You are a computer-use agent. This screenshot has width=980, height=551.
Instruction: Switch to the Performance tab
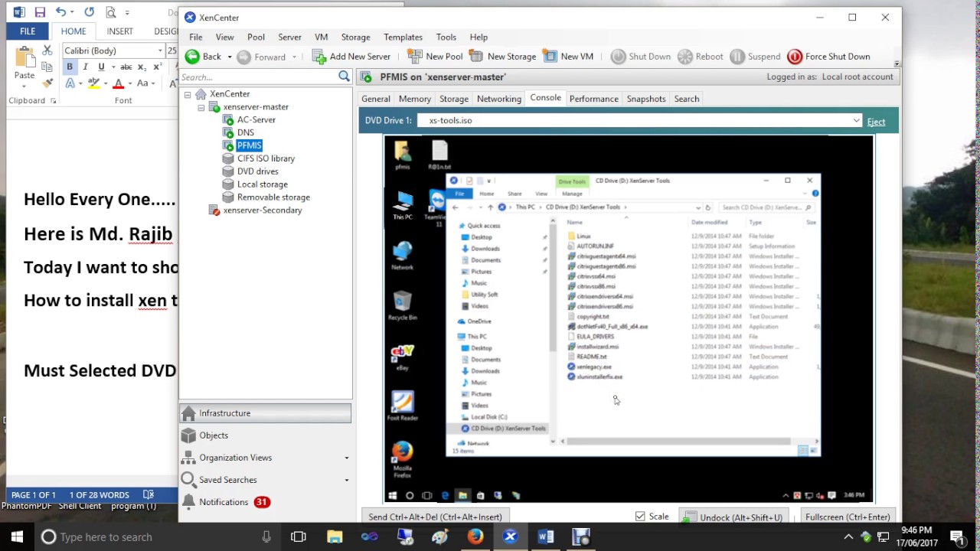click(x=593, y=99)
